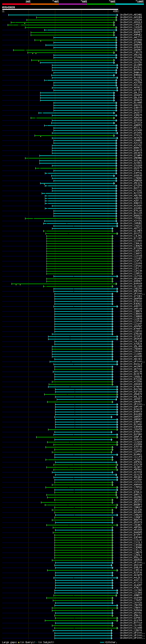Image resolution: width=146 pixels, height=644 pixels.
Task: Click the UniRef100_A5GI56 label
Action: pos(131,55)
